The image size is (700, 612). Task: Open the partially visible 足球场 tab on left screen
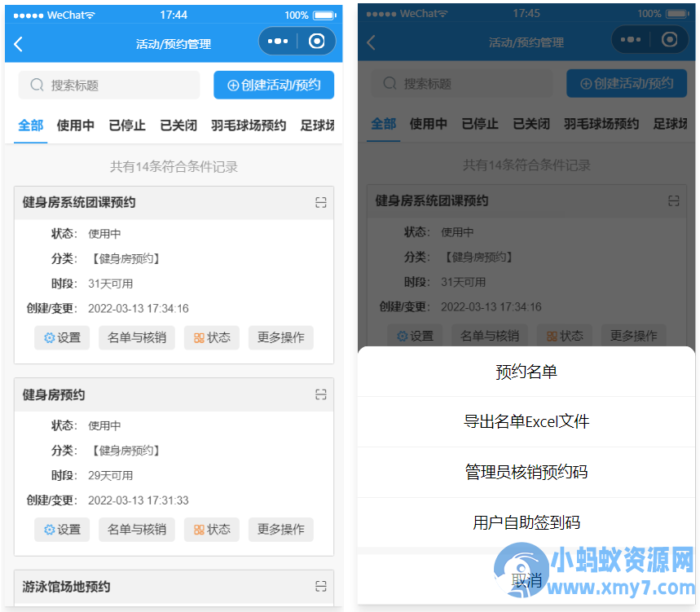317,125
